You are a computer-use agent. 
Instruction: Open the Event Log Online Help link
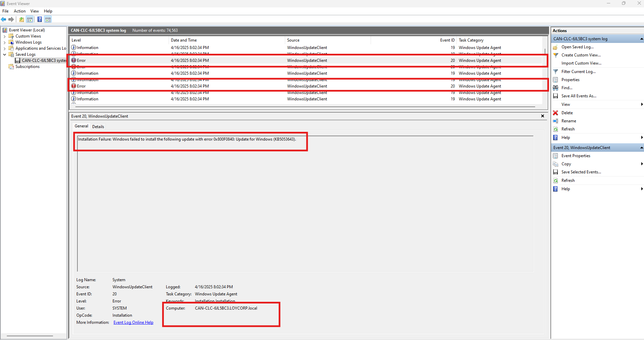(133, 322)
